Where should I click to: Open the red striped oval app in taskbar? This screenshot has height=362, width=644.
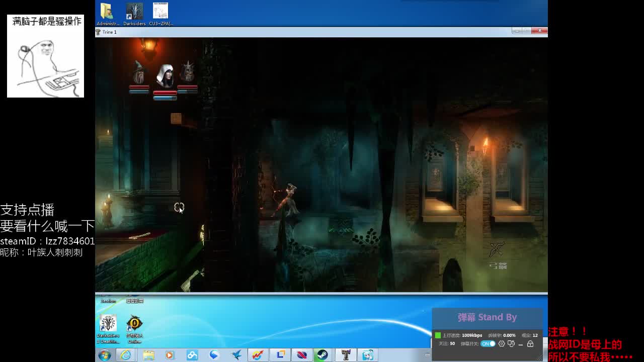click(302, 355)
